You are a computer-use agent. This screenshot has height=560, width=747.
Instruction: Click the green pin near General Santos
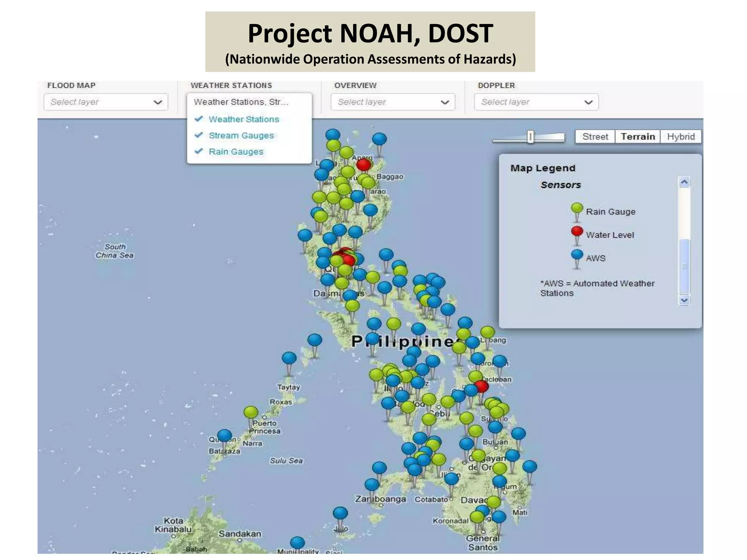477,517
